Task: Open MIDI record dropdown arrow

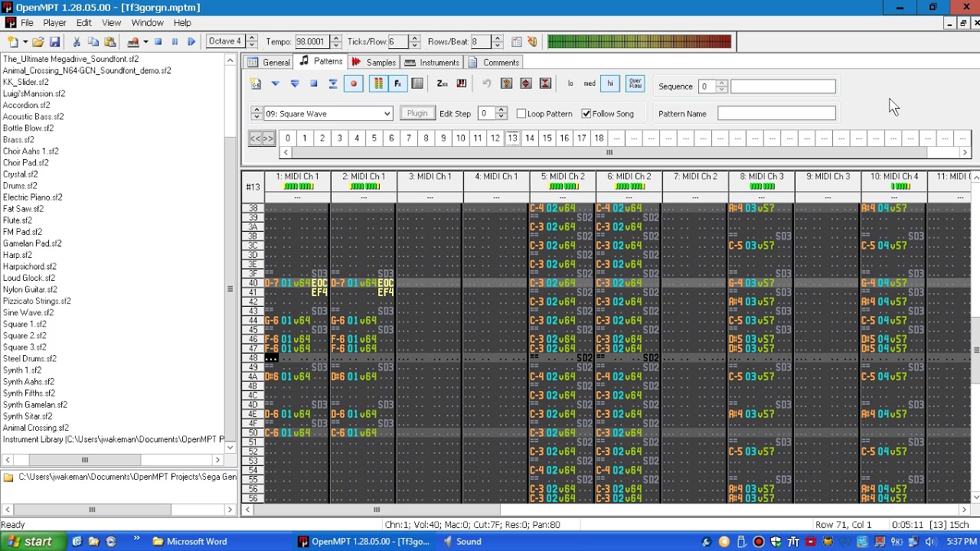Action: [x=145, y=42]
